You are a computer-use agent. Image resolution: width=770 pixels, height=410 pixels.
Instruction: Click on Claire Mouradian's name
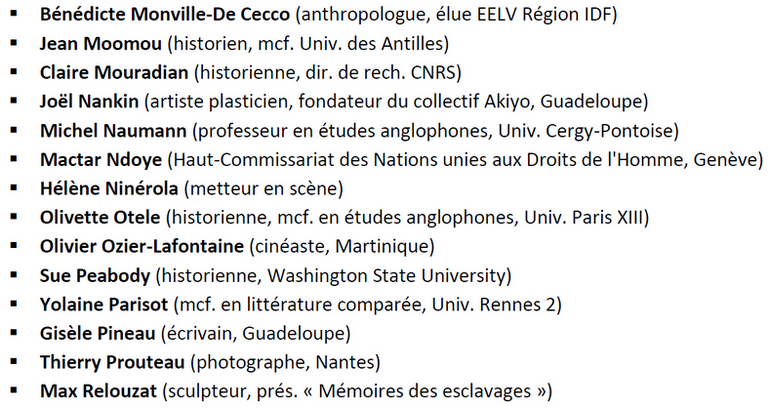point(114,73)
